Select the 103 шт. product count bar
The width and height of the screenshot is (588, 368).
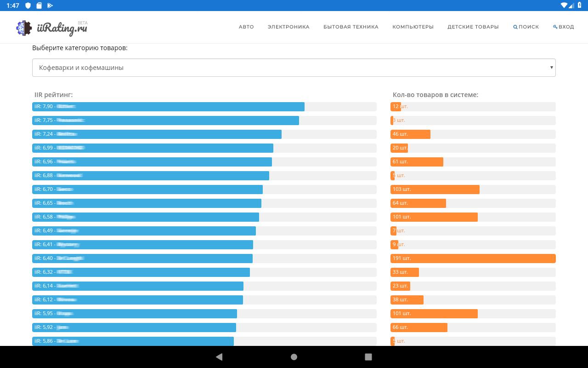[435, 190]
